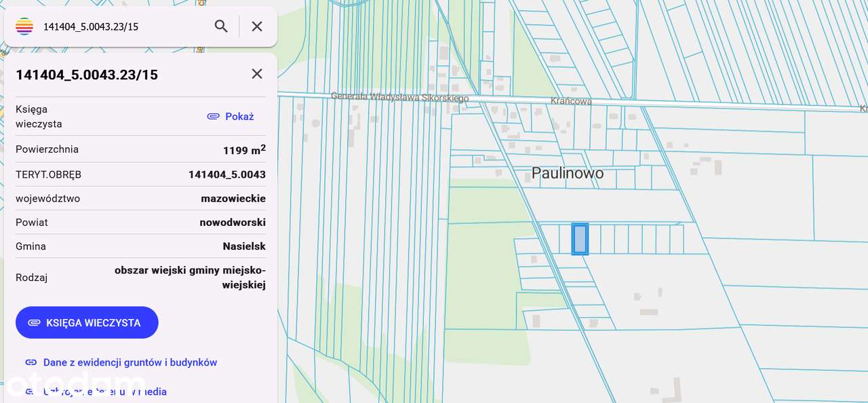Click the TERYT value 141404_5.0043

pyautogui.click(x=227, y=174)
